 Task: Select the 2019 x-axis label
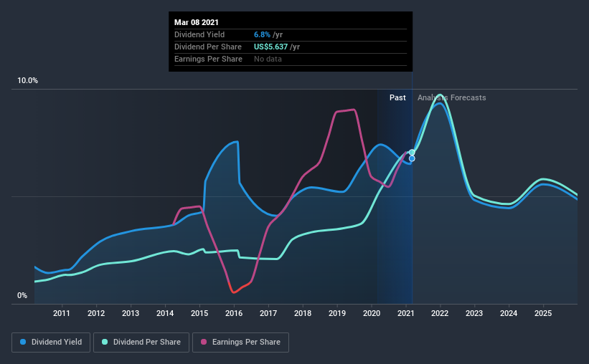tap(337, 313)
